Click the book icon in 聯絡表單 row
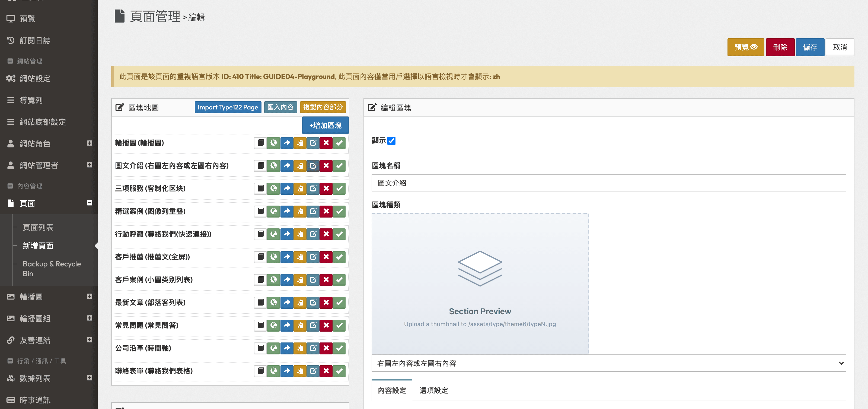Viewport: 868px width, 409px height. click(x=260, y=371)
